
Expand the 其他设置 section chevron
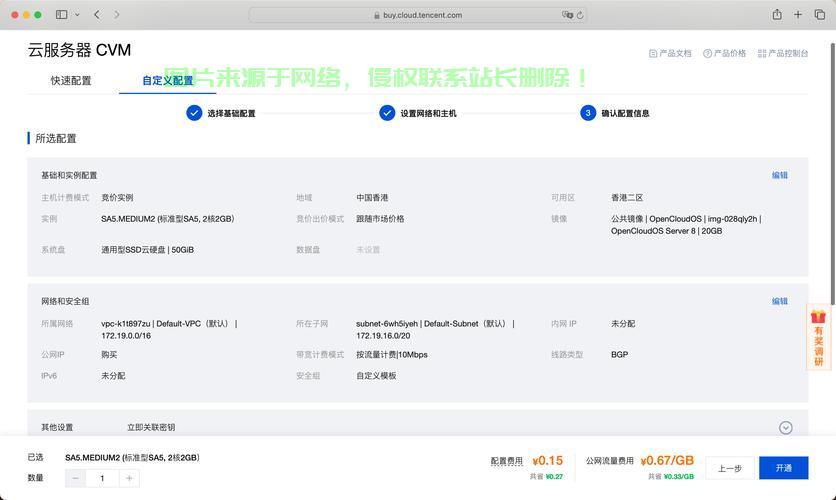click(785, 428)
